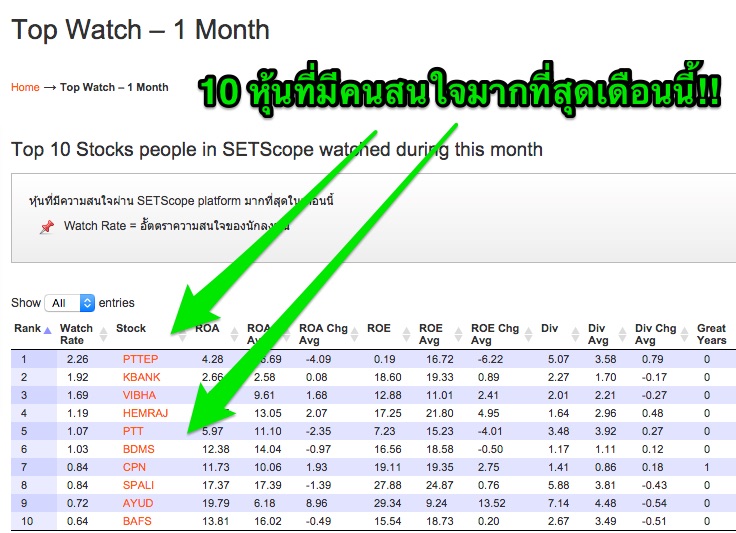
Task: Click the Stock column header
Action: (131, 328)
